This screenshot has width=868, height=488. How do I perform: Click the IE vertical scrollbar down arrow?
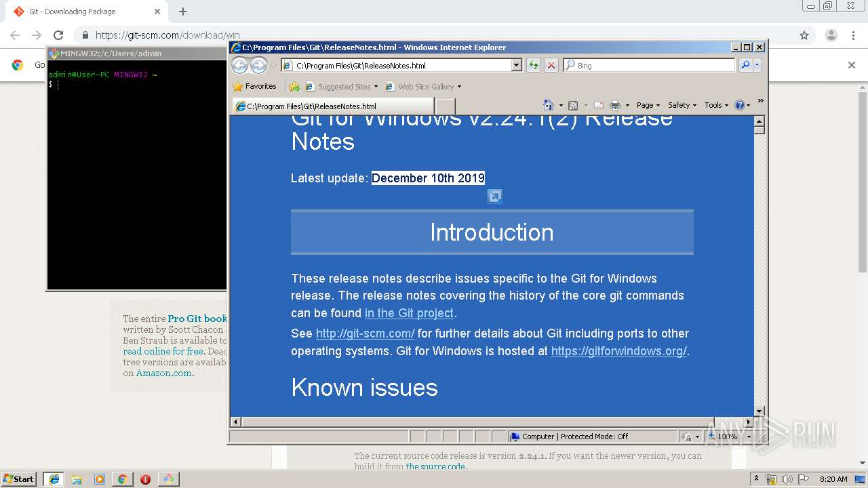(x=759, y=411)
